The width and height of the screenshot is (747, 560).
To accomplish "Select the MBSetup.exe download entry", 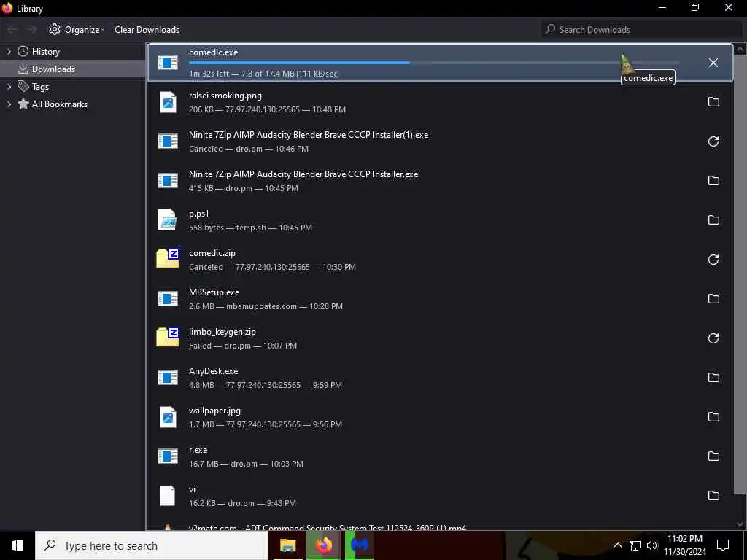I will [440, 298].
